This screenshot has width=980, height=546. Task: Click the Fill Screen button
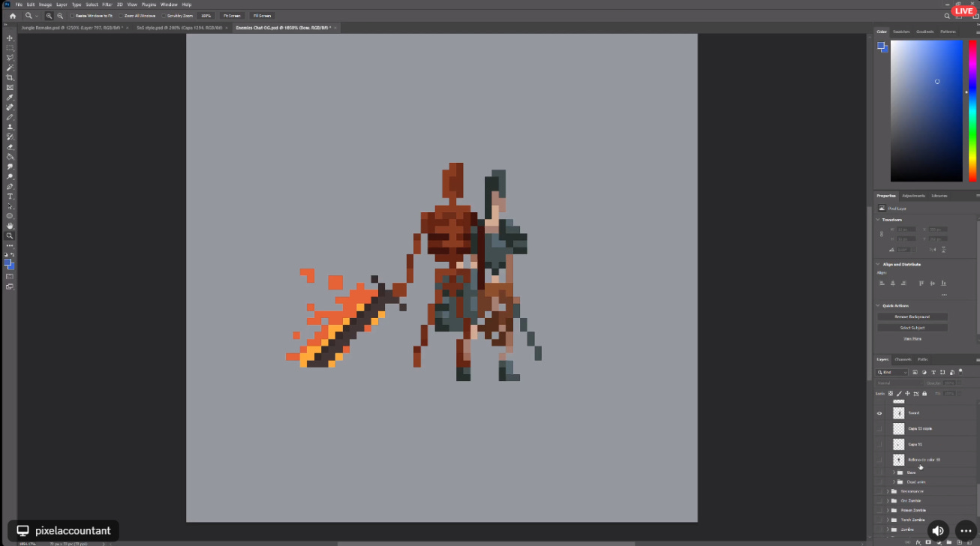[261, 16]
